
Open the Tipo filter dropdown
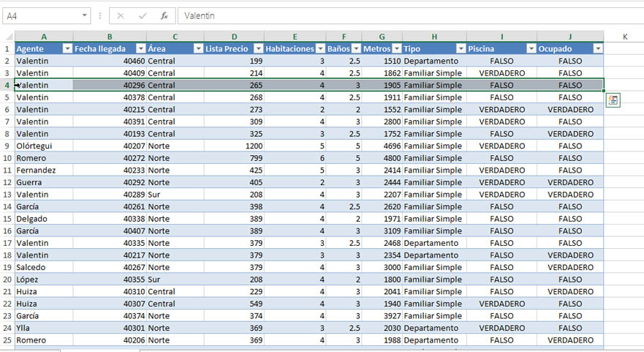[461, 48]
